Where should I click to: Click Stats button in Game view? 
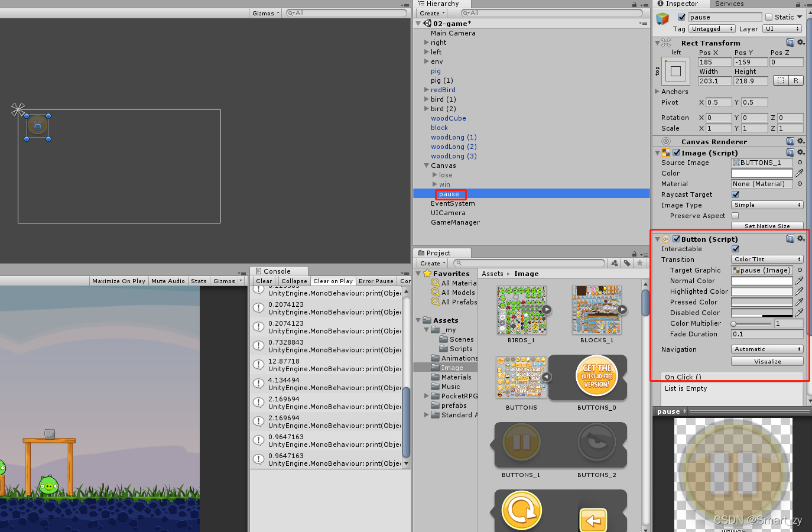point(199,281)
